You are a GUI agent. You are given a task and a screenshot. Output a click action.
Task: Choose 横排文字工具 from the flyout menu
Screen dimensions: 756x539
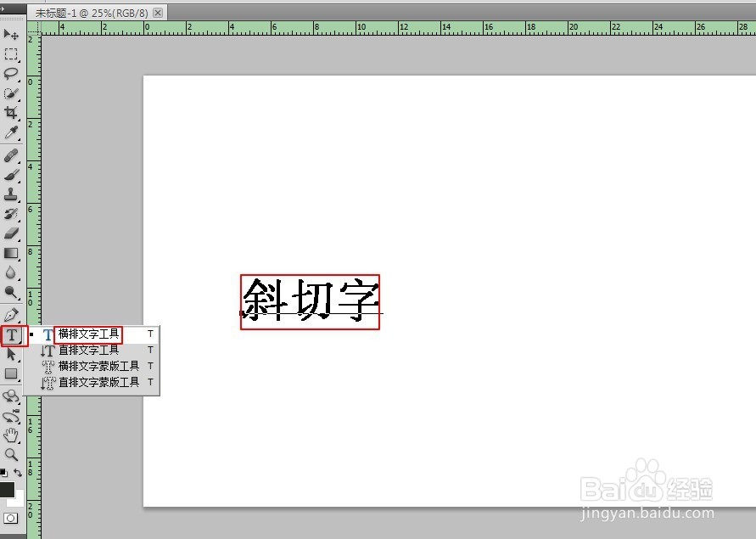(87, 334)
